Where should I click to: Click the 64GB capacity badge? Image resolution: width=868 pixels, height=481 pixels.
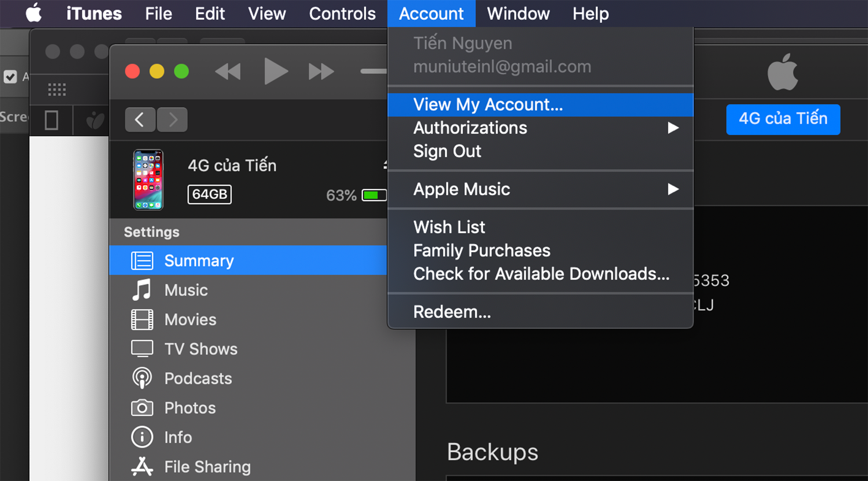(x=209, y=194)
